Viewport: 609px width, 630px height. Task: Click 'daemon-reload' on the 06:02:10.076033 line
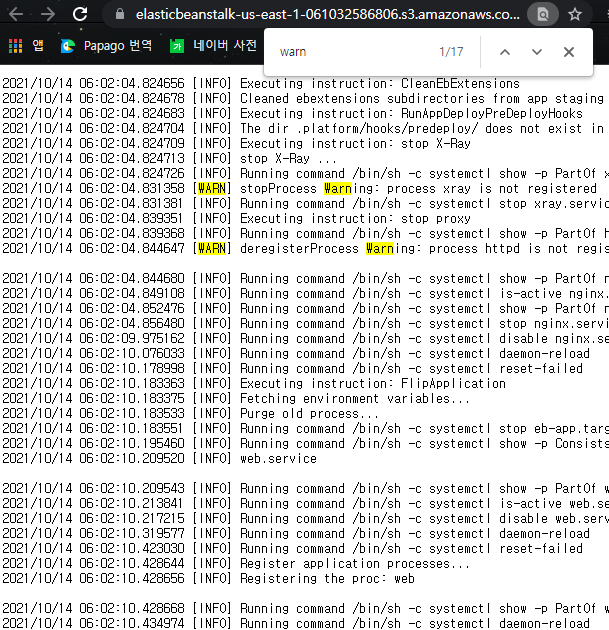point(544,354)
